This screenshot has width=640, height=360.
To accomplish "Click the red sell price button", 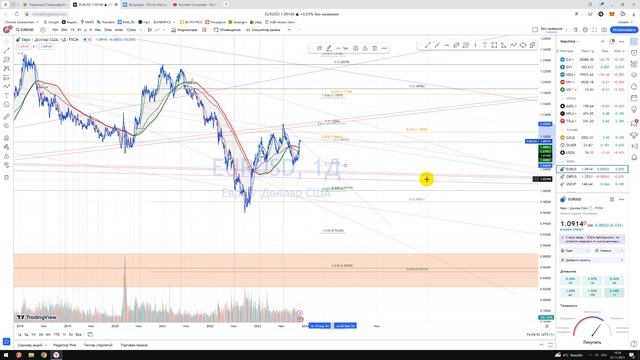I will click(x=23, y=47).
